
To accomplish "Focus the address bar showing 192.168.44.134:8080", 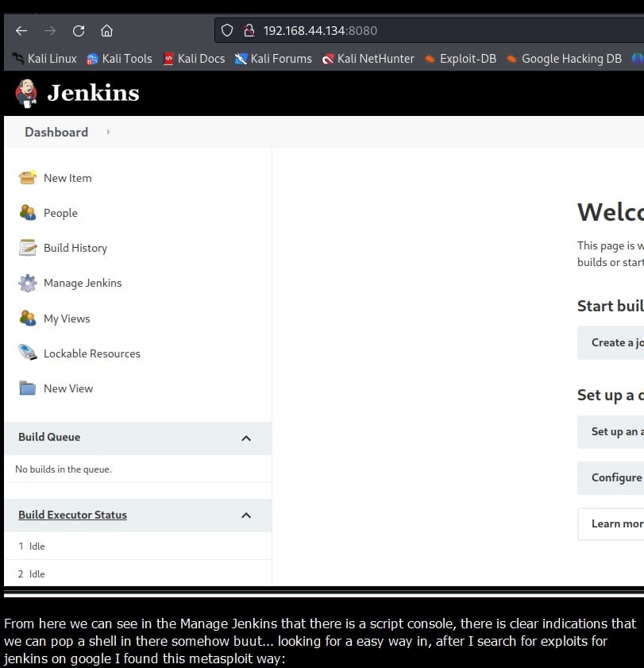I will 430,30.
